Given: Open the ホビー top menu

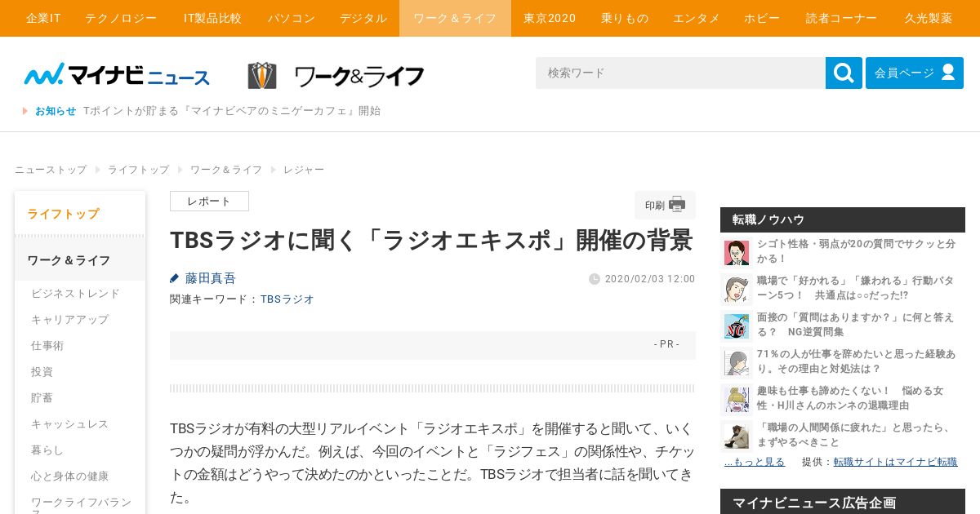Looking at the screenshot, I should click(762, 18).
